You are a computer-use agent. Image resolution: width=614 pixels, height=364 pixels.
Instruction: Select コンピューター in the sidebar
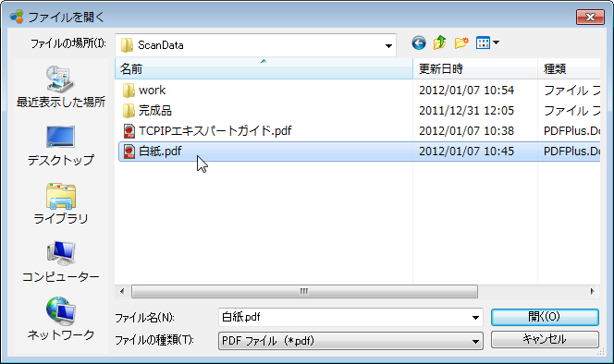click(x=61, y=261)
